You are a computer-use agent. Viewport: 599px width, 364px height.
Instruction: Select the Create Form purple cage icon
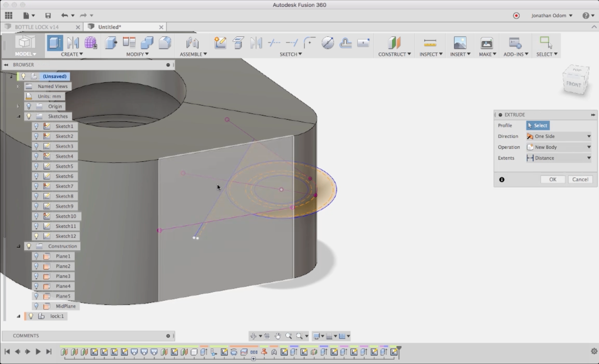[x=91, y=42]
